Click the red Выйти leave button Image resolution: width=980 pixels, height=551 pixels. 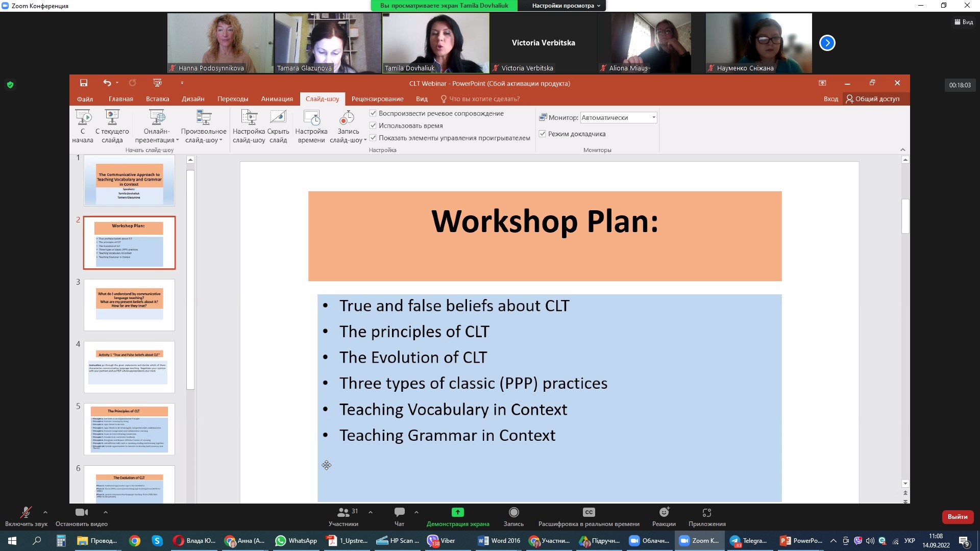click(957, 517)
